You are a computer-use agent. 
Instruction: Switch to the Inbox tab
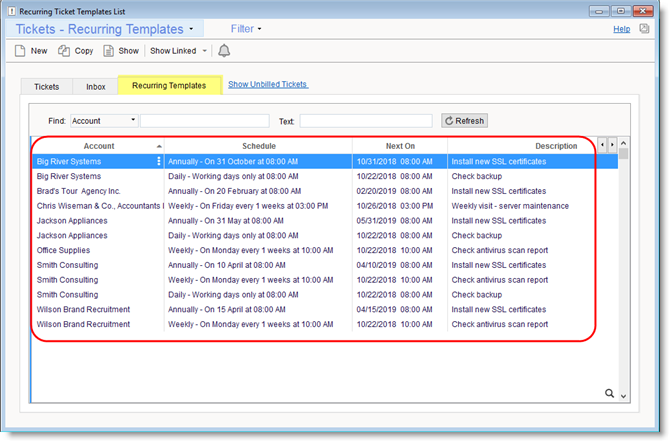(x=96, y=87)
